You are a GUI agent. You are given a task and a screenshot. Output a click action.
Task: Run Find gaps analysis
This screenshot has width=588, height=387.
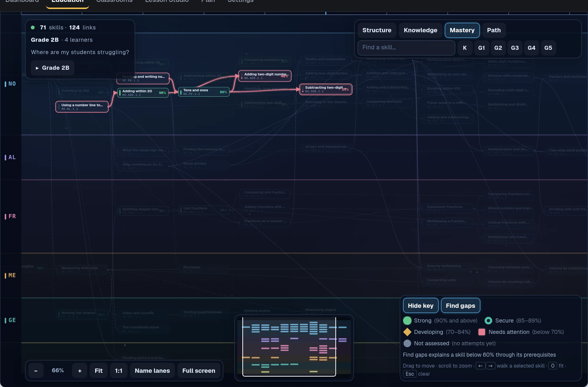(x=460, y=305)
